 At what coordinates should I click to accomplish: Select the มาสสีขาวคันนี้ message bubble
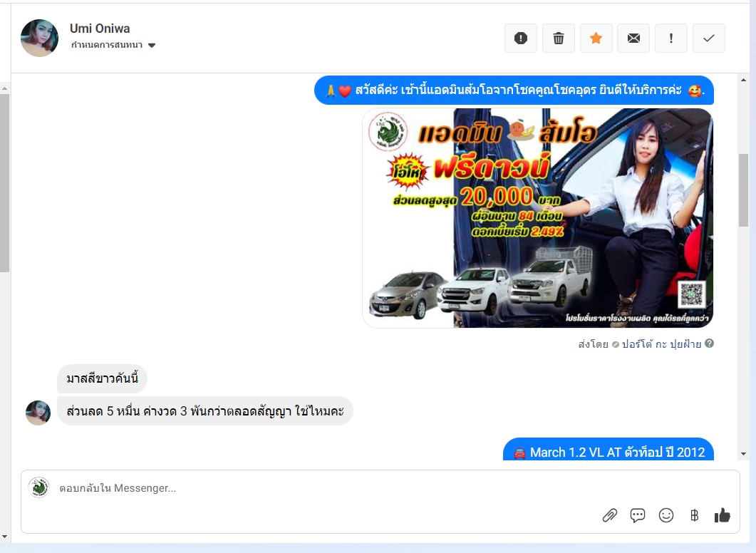coord(102,378)
